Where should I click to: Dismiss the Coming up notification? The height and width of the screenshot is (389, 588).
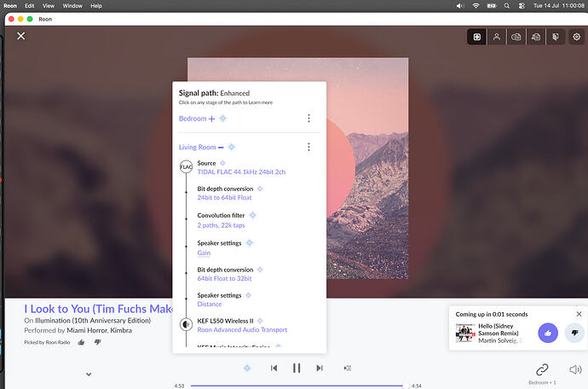[x=579, y=314]
